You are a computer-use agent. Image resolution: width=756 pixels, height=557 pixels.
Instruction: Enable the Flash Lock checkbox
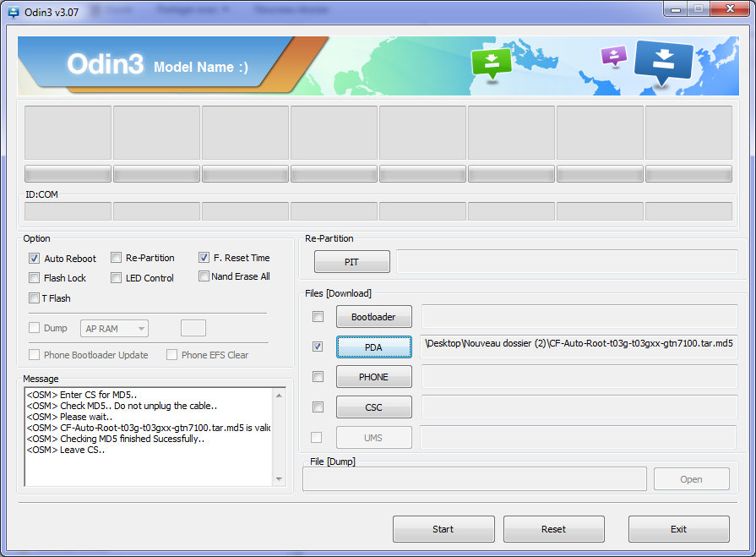pos(35,278)
